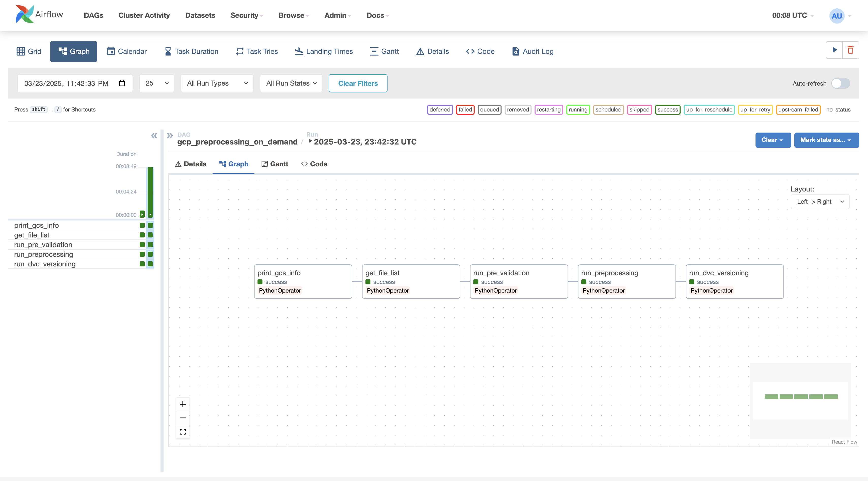The width and height of the screenshot is (868, 481).
Task: Zoom in on graph with plus icon
Action: [x=183, y=404]
